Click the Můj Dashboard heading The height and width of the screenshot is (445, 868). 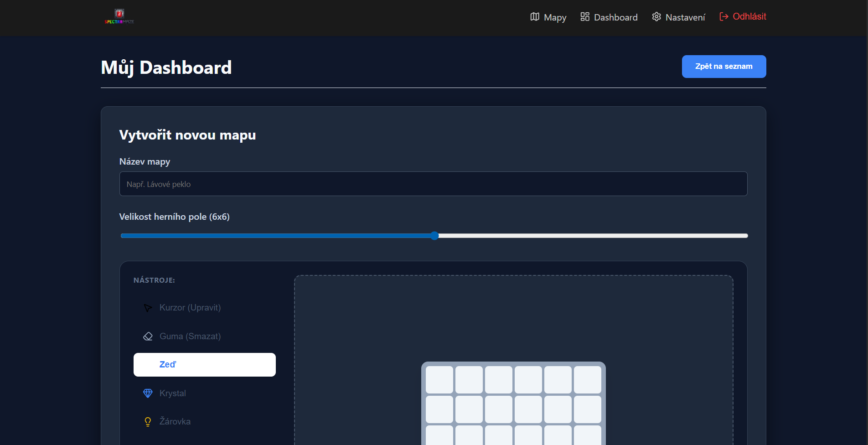166,67
